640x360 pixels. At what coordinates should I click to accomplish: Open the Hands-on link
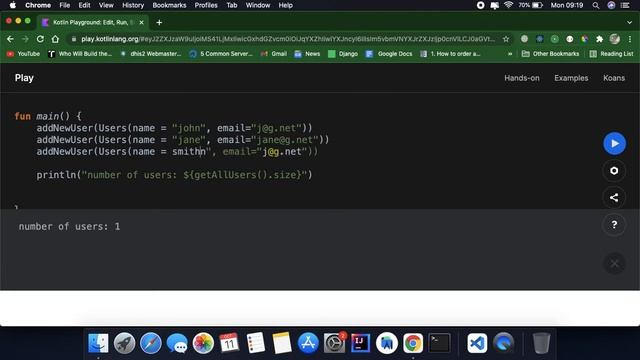(522, 78)
